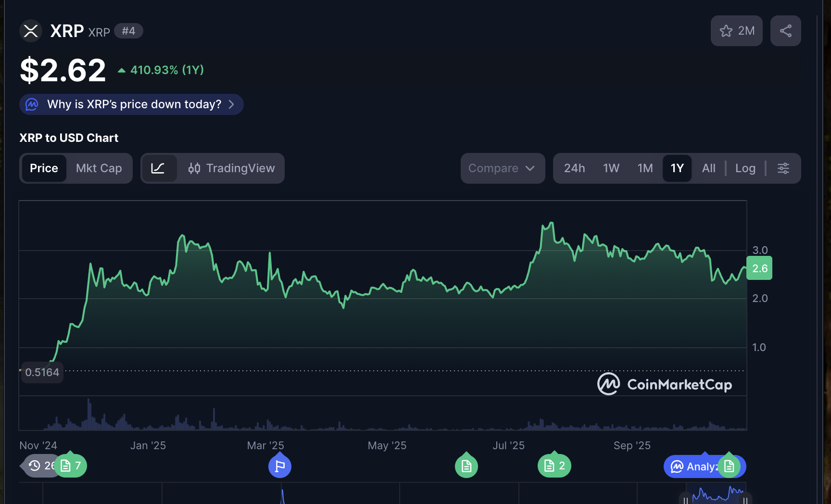
Task: Click the Analyze button on timeline
Action: click(x=692, y=466)
